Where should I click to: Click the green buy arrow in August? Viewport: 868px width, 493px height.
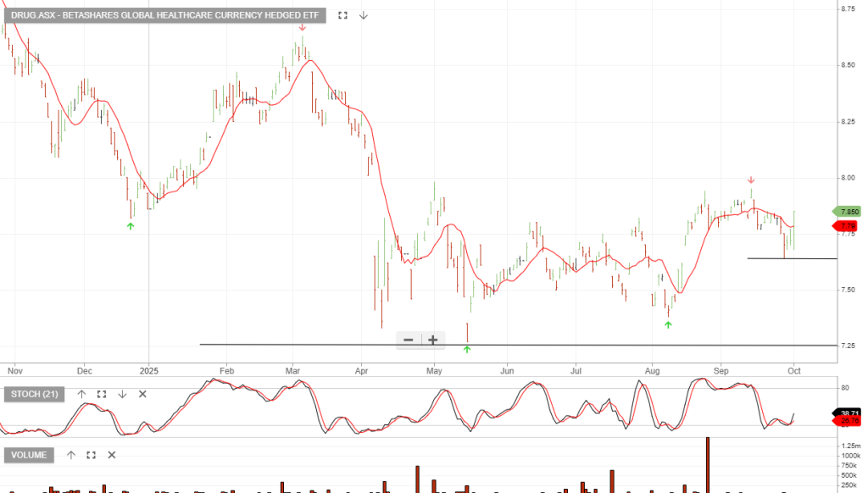[668, 324]
